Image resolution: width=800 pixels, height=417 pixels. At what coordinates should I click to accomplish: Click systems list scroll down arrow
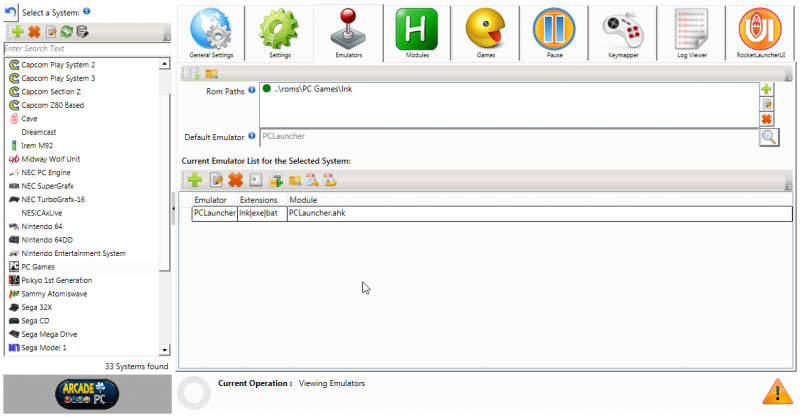click(x=164, y=350)
